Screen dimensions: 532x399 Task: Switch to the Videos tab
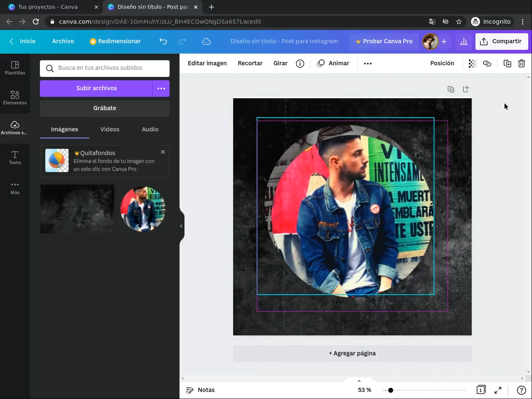point(110,129)
